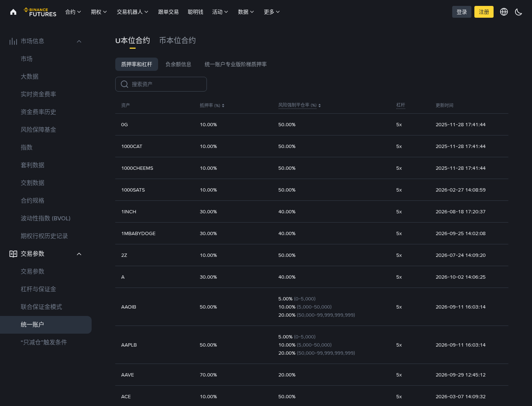Open 联合保证金模式 sidebar link
The height and width of the screenshot is (406, 532).
tap(41, 307)
